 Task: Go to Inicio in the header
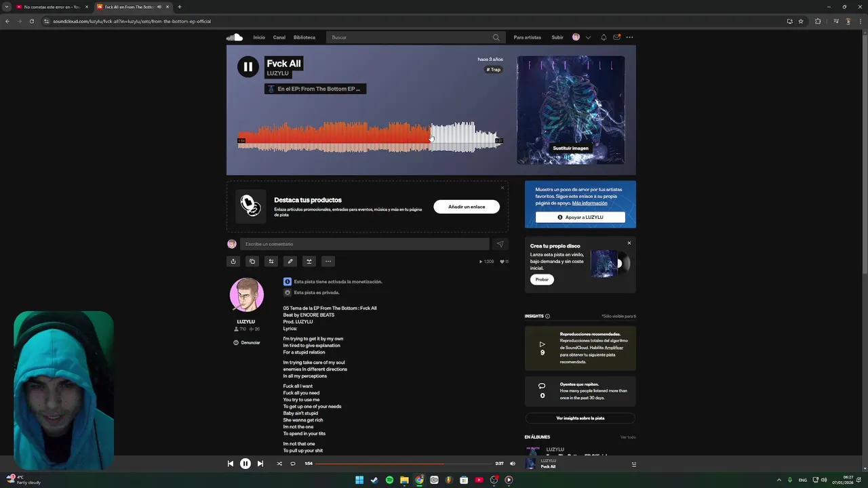(259, 37)
